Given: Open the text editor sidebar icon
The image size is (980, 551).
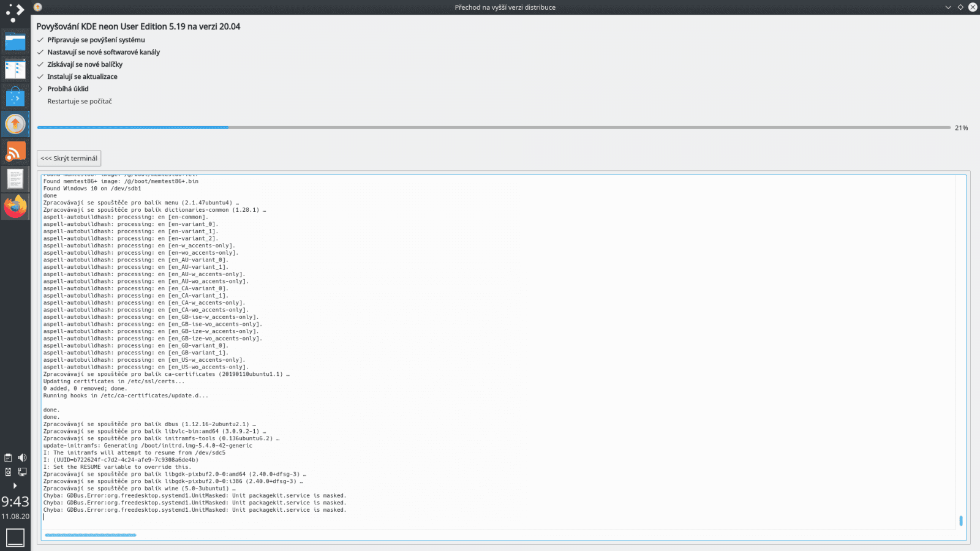Looking at the screenshot, I should click(x=15, y=179).
